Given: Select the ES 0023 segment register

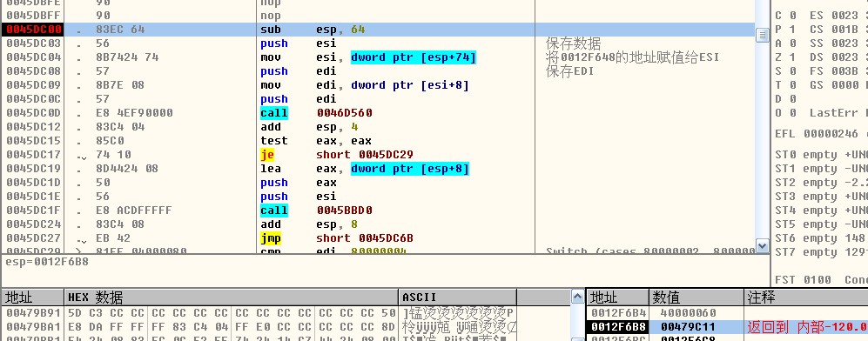Looking at the screenshot, I should point(834,16).
